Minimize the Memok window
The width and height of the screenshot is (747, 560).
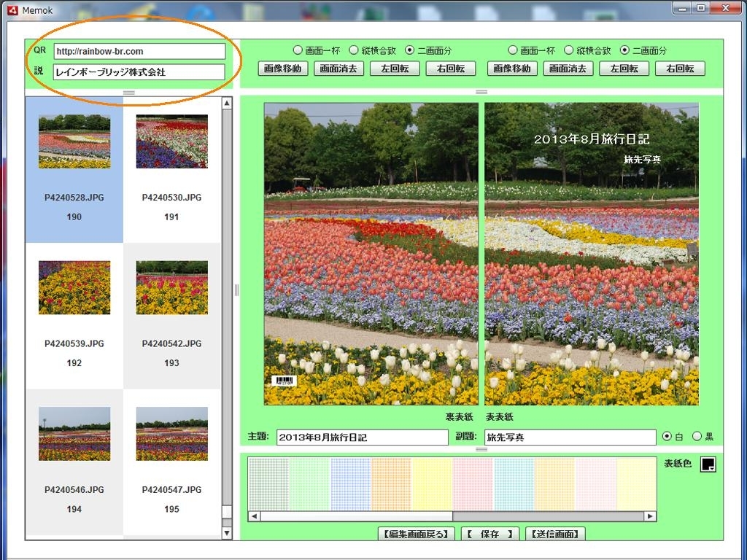(x=683, y=8)
